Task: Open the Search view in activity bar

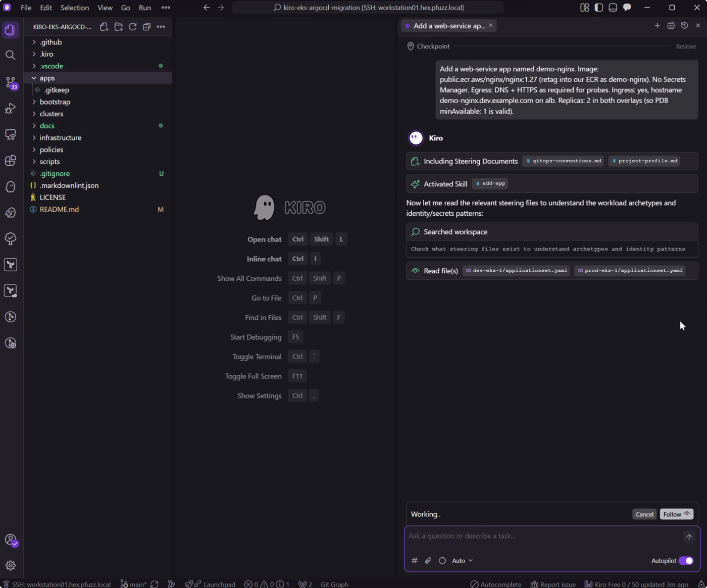Action: coord(10,55)
